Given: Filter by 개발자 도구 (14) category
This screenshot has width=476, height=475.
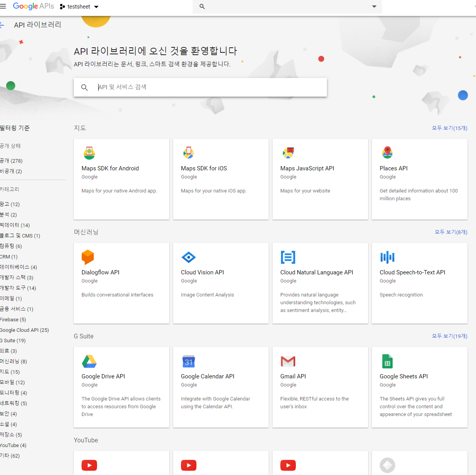Looking at the screenshot, I should [x=18, y=288].
